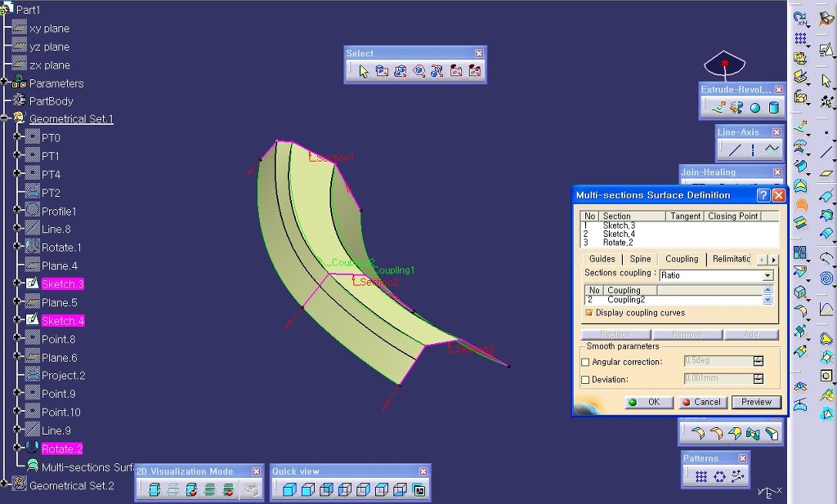This screenshot has height=504, width=837.
Task: Collapse the Geometrical Set.1 node
Action: pyautogui.click(x=5, y=118)
